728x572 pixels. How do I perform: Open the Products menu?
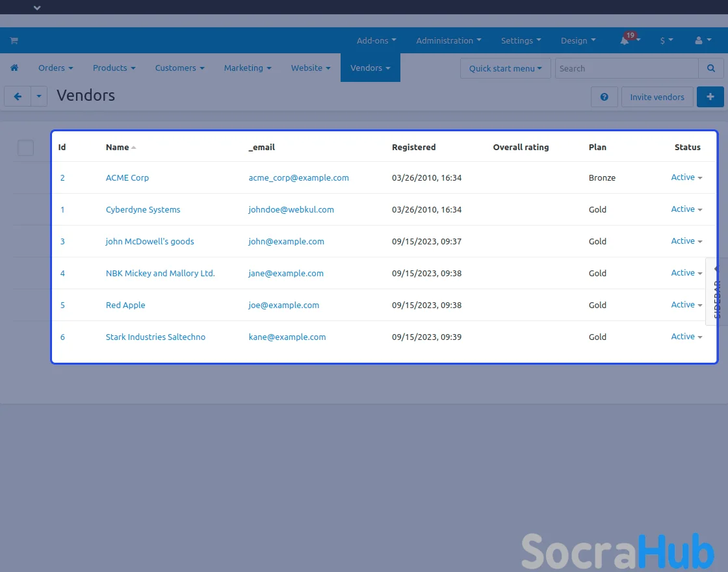click(114, 68)
